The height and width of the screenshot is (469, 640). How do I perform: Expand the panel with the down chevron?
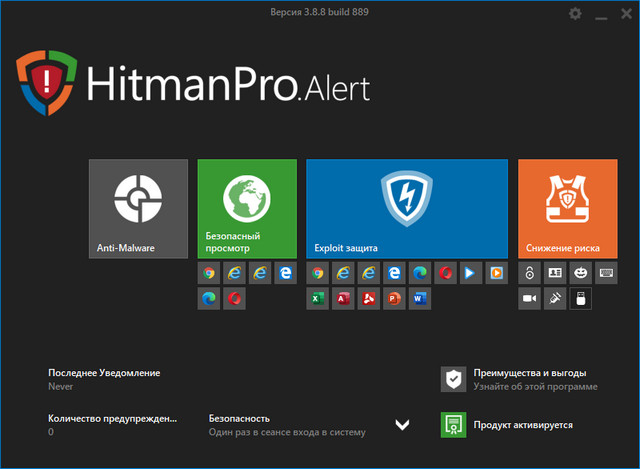[x=402, y=425]
